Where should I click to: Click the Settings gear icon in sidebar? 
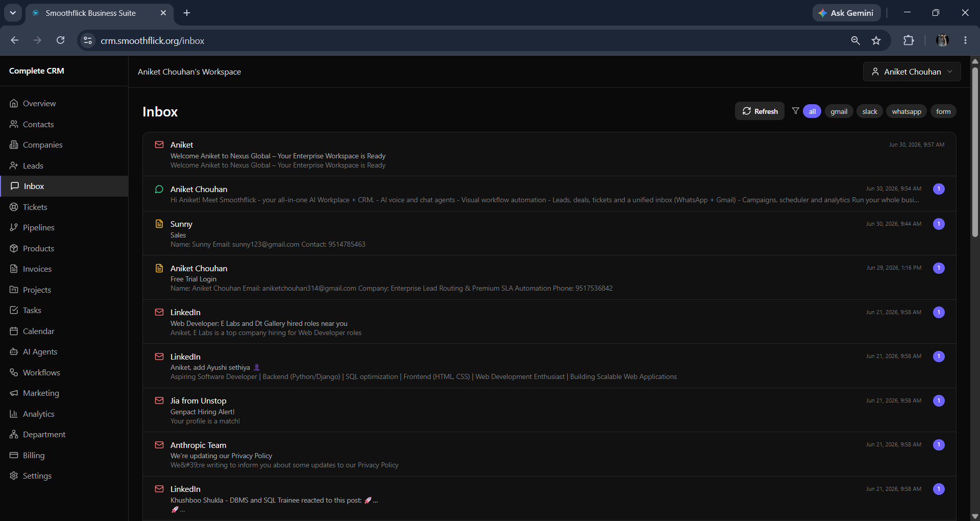(x=14, y=476)
